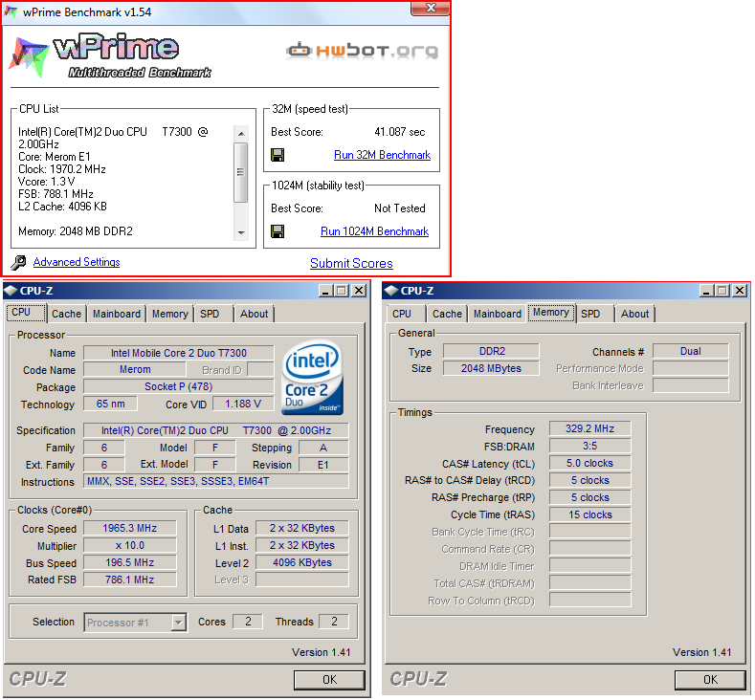Click the Core Speed 1965.3 MHz value
Screen dimensions: 755x700
pyautogui.click(x=129, y=528)
